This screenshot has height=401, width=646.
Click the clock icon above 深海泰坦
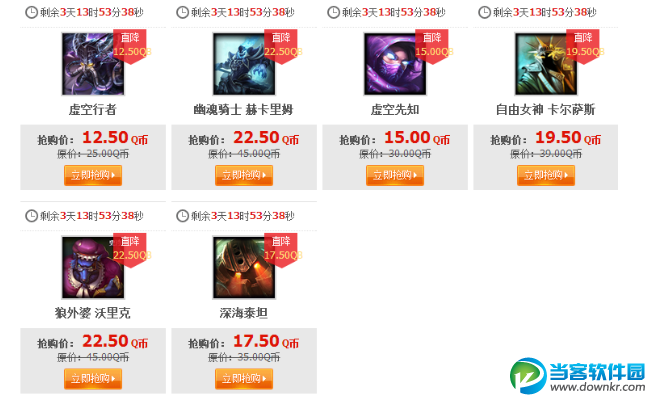point(182,216)
